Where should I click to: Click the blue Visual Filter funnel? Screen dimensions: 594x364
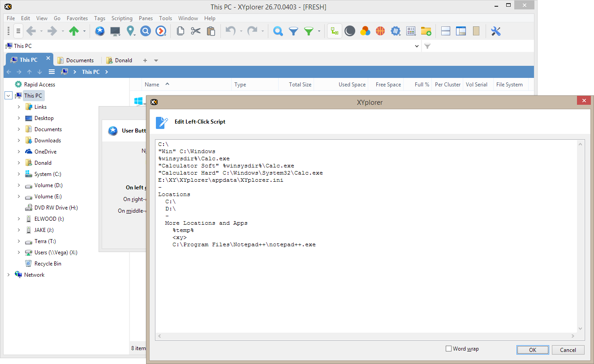(293, 31)
